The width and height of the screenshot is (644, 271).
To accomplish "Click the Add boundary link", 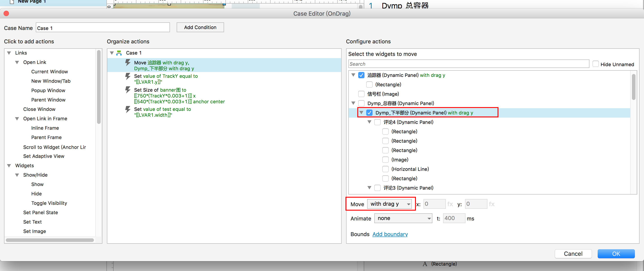I will [390, 234].
